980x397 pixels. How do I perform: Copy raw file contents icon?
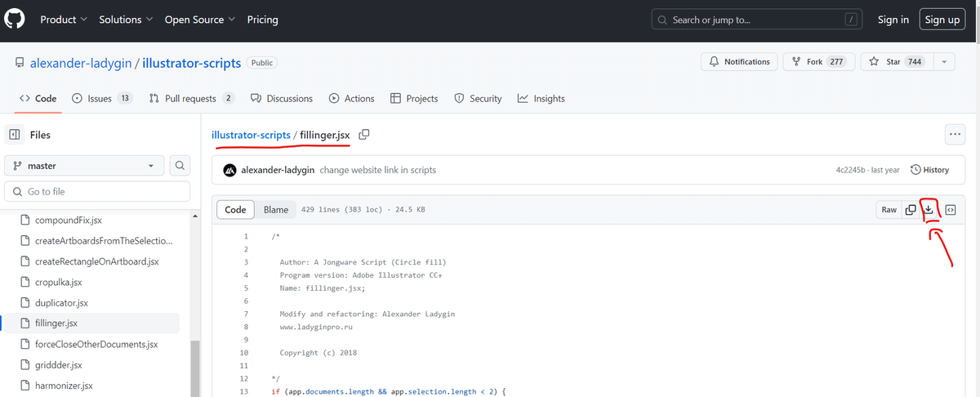point(911,210)
